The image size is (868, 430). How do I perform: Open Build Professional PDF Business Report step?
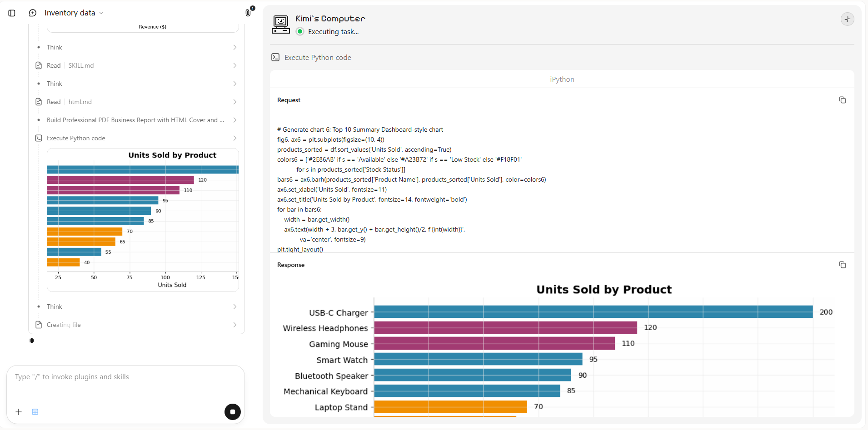coord(136,120)
